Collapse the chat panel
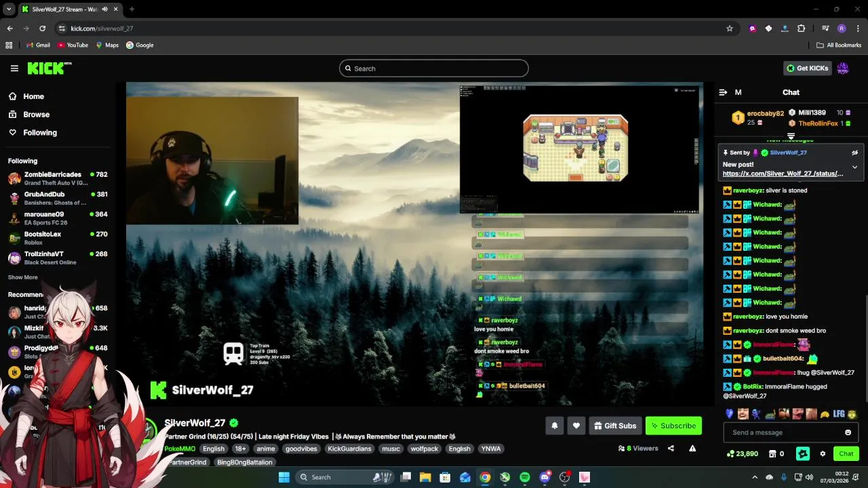Image resolution: width=868 pixels, height=488 pixels. [x=723, y=92]
